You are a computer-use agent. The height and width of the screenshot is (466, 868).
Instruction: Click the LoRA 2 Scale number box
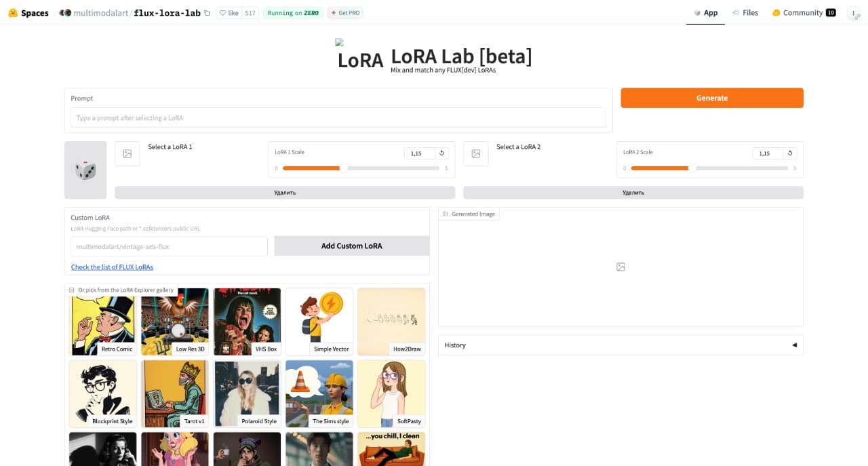[x=768, y=153]
